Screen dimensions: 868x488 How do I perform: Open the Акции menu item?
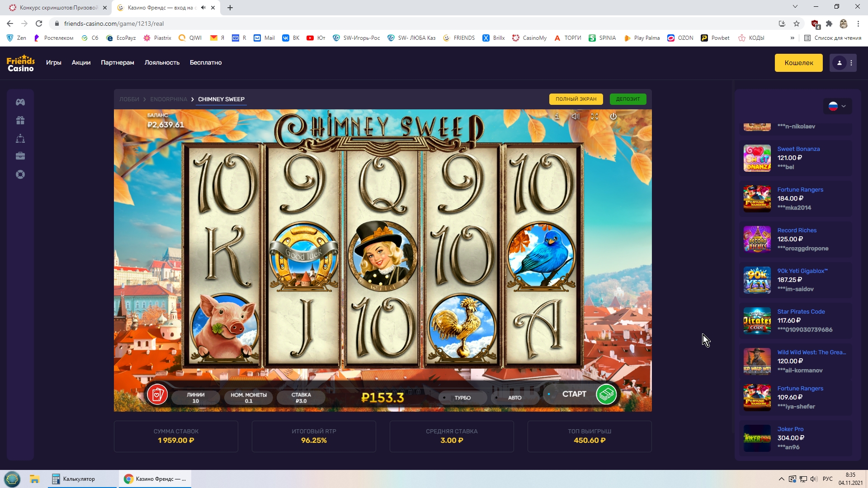[81, 63]
